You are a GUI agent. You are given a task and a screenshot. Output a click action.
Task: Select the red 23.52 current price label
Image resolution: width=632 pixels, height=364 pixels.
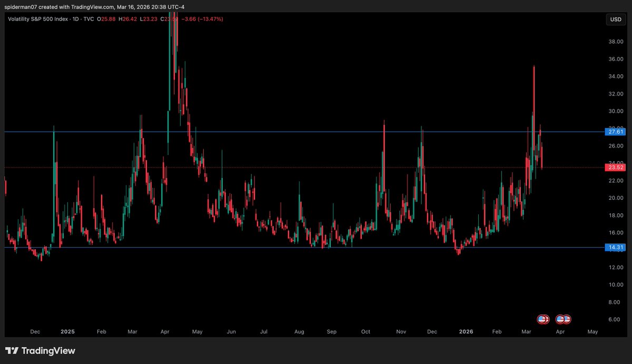tap(615, 168)
